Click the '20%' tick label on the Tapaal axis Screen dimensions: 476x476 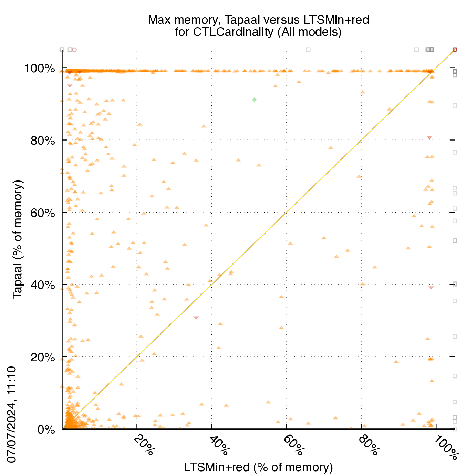point(43,358)
